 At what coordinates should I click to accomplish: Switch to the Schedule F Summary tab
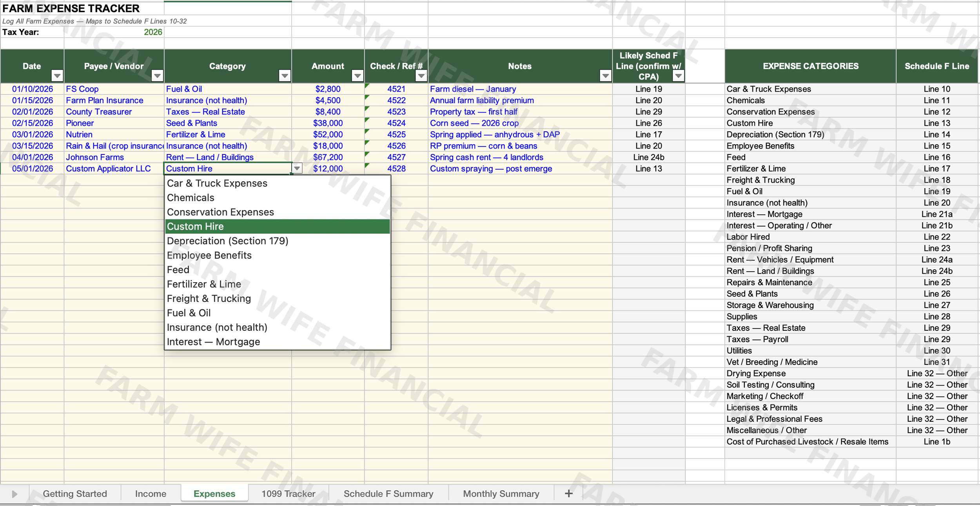[388, 494]
